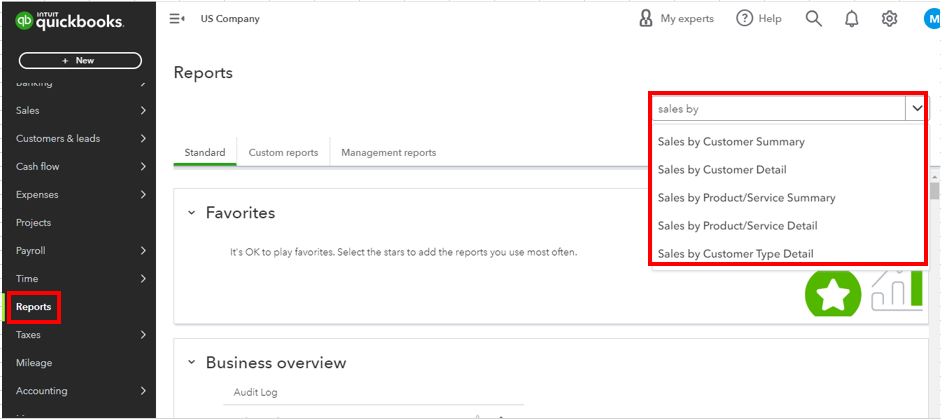Switch to the Custom reports tab
This screenshot has width=941, height=419.
pyautogui.click(x=283, y=153)
